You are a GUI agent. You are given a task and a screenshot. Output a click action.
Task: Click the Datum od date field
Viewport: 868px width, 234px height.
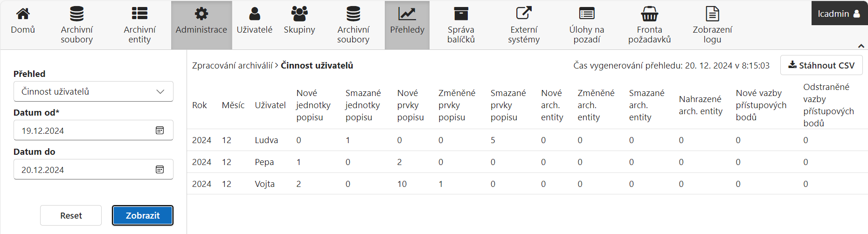tap(84, 131)
